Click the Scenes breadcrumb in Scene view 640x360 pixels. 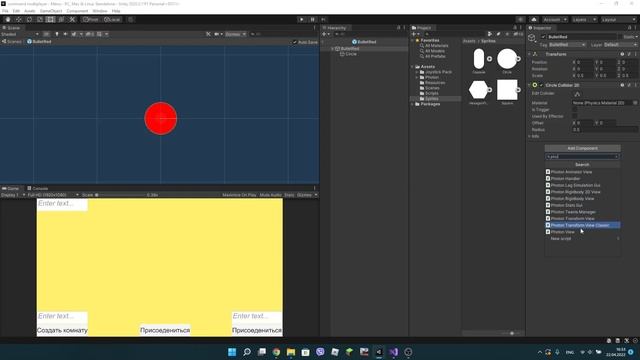point(12,42)
